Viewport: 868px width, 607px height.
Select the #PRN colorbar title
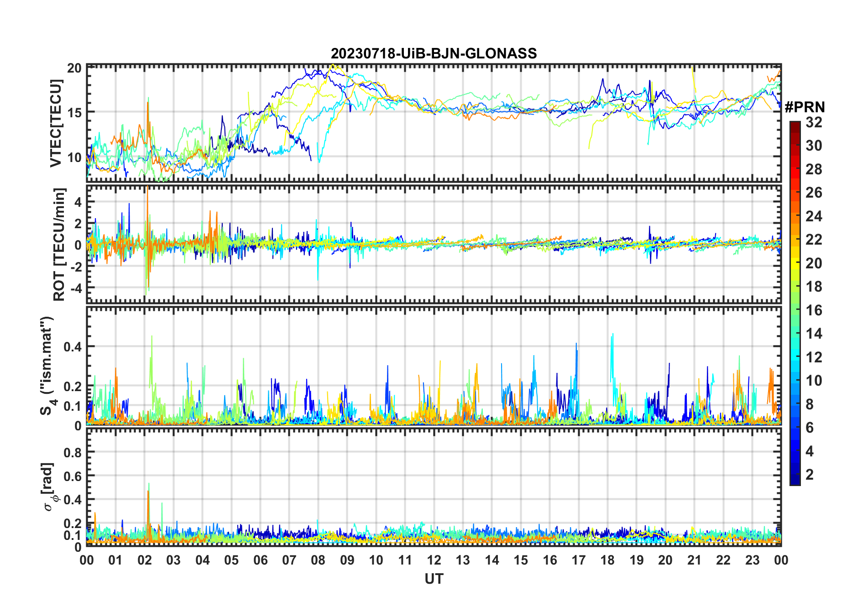(x=805, y=107)
